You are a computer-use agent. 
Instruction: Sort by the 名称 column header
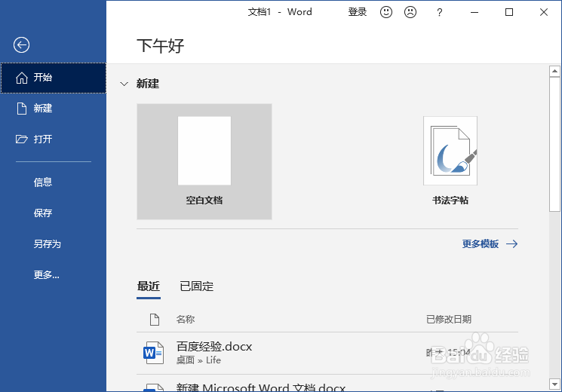pyautogui.click(x=186, y=320)
